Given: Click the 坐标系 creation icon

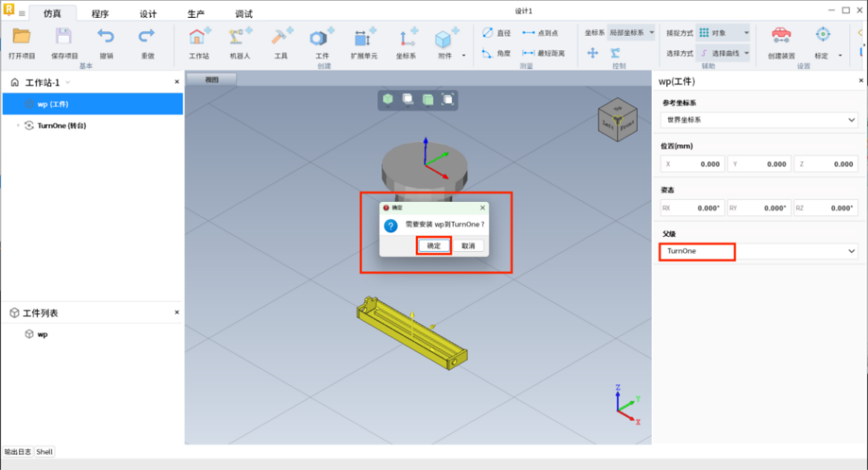Looking at the screenshot, I should (x=405, y=38).
